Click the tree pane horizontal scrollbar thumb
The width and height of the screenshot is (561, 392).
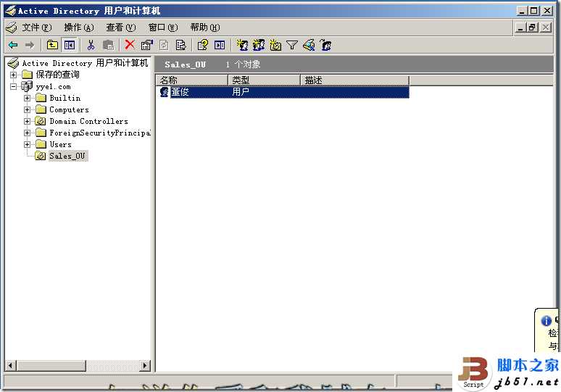click(51, 365)
